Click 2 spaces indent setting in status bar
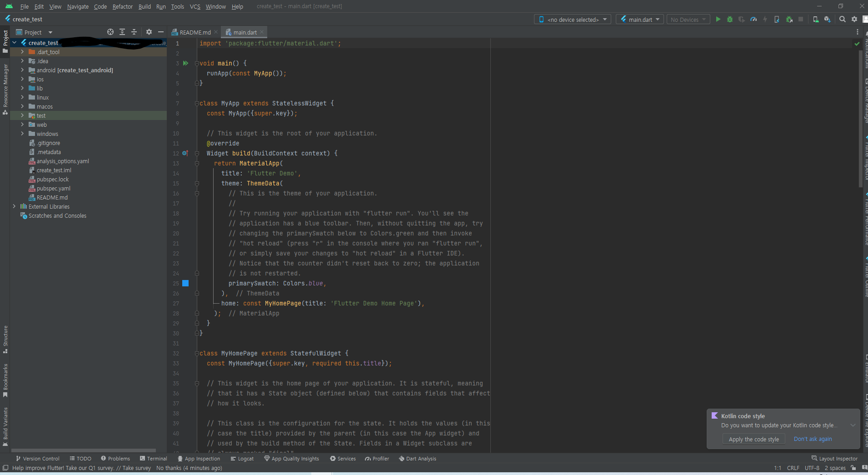 (835, 468)
